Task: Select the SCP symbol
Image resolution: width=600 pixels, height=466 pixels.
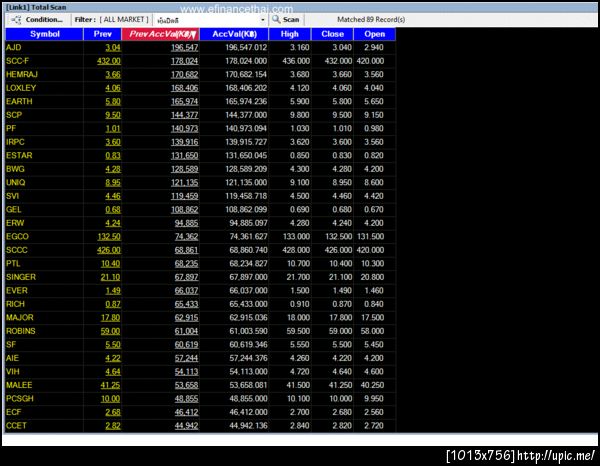Action: pos(14,115)
